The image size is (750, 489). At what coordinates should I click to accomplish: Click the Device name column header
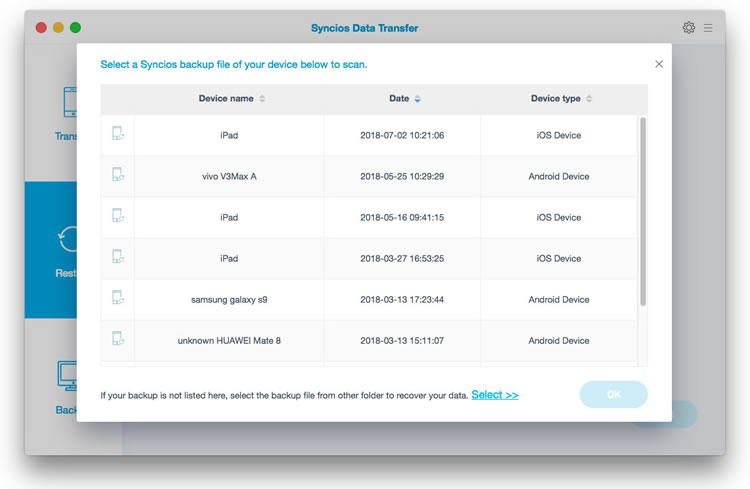[226, 99]
